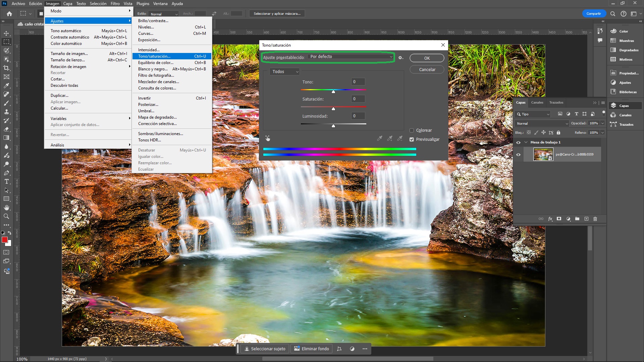Toggle filter for pixel layers in Capas
This screenshot has height=362, width=644.
560,114
